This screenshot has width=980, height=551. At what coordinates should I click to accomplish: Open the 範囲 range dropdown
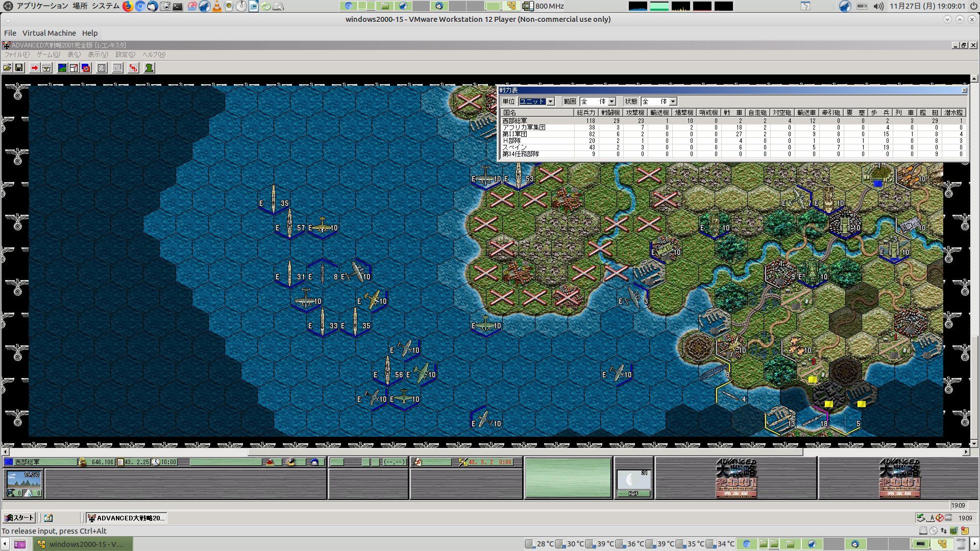point(611,102)
